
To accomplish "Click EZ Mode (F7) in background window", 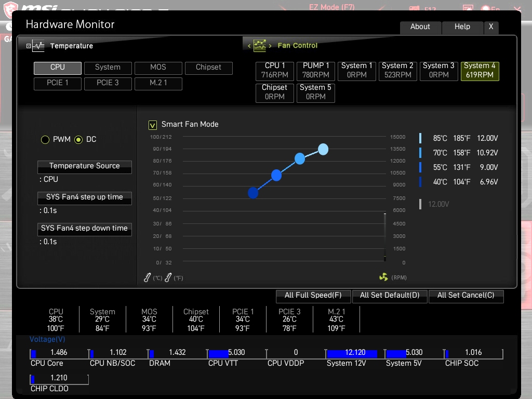I will 331,7.
